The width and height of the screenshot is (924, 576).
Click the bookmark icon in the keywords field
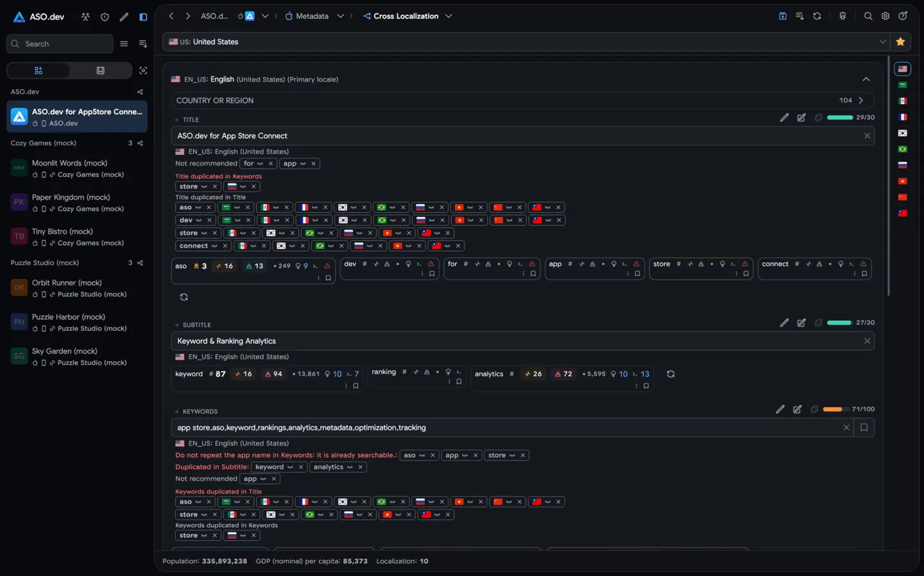coord(864,428)
